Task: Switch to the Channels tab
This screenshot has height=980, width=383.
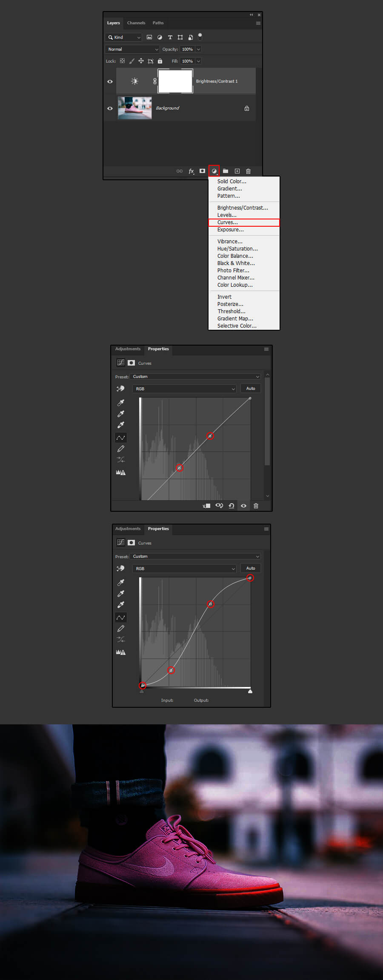Action: tap(136, 23)
